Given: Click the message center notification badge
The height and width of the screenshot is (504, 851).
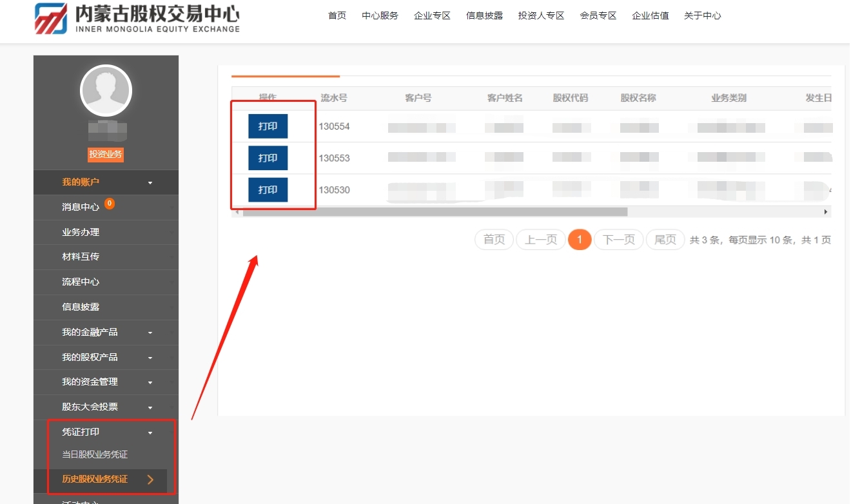Looking at the screenshot, I should point(110,204).
